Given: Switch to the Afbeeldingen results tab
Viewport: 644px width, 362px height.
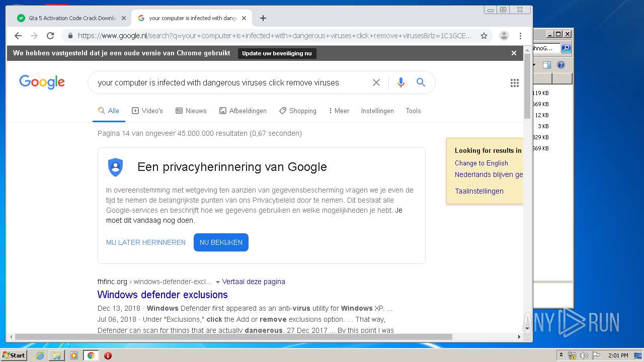Looking at the screenshot, I should (243, 111).
